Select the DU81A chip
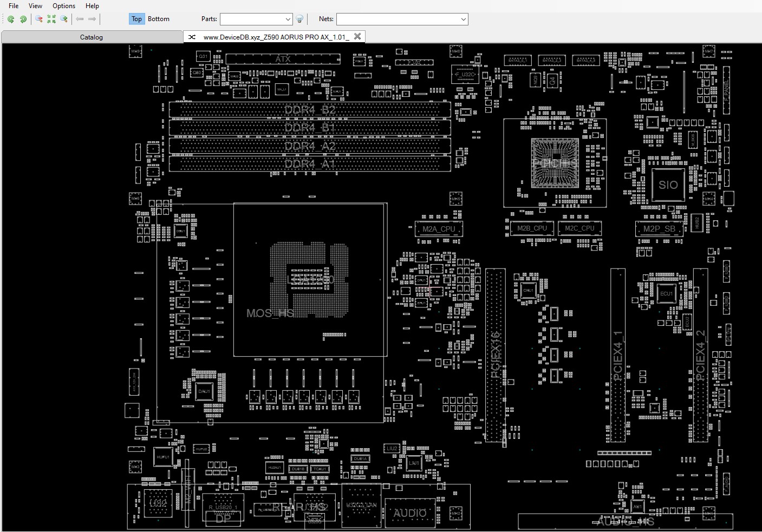 point(361,458)
